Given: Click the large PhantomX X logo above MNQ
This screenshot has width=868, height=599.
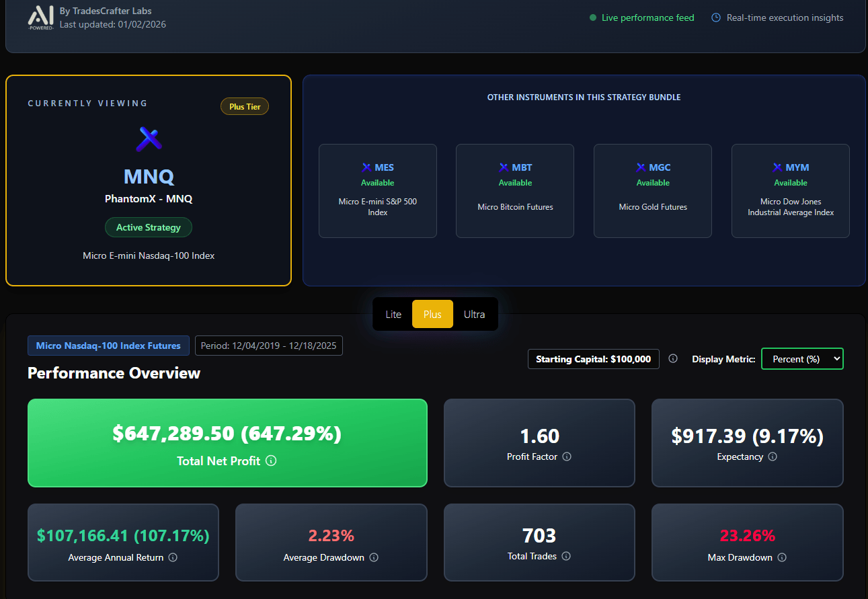Looking at the screenshot, I should click(149, 139).
